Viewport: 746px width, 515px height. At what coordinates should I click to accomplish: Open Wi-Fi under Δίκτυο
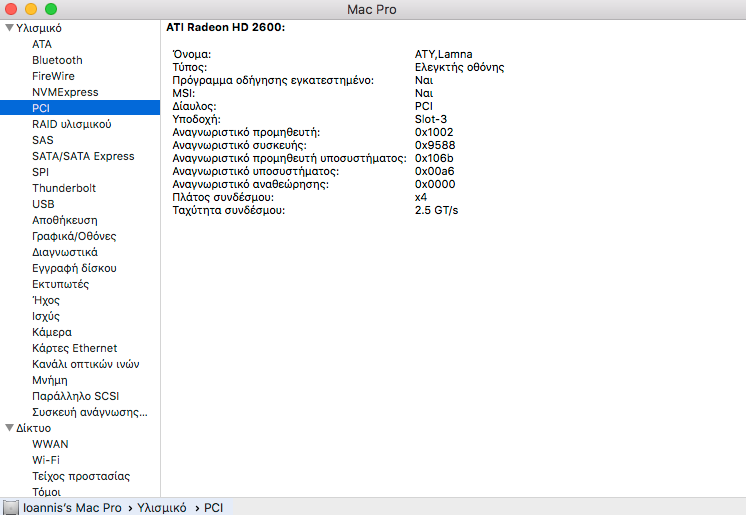pyautogui.click(x=46, y=460)
